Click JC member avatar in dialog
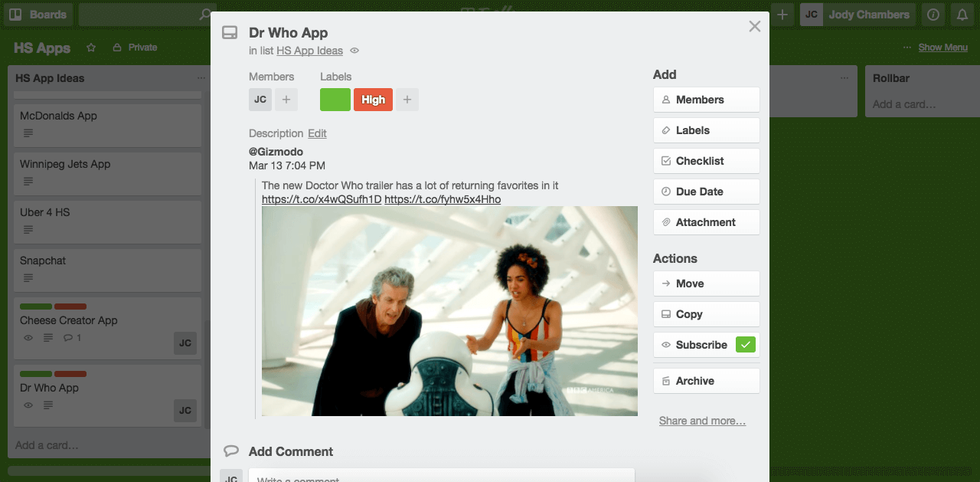The width and height of the screenshot is (980, 482). (x=260, y=100)
